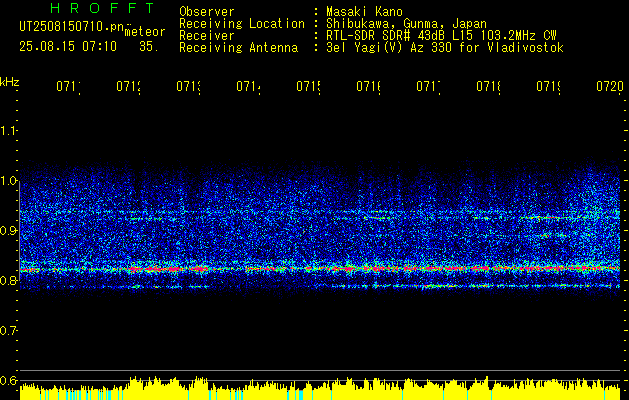Click the 0717 time marker
Screen dimensions: 629x400
tap(428, 87)
